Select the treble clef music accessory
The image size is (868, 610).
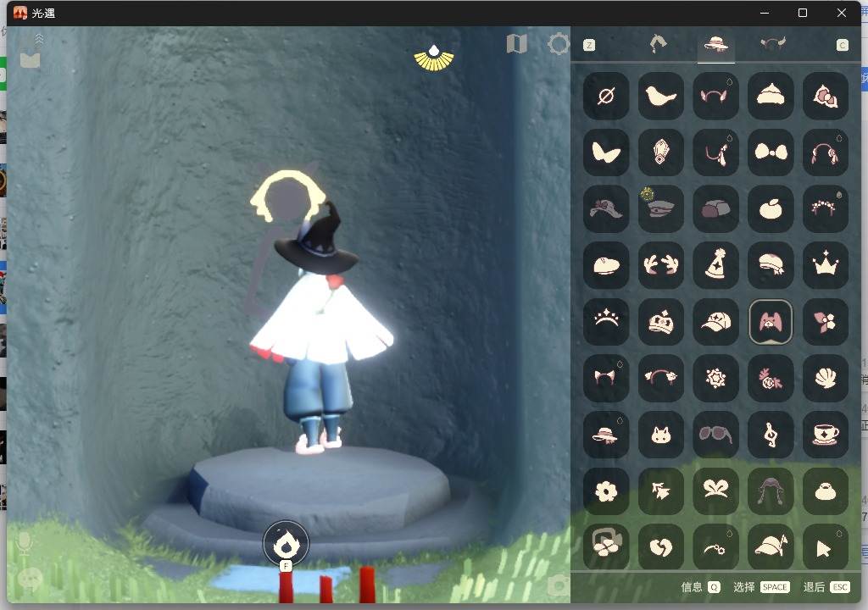tap(771, 435)
